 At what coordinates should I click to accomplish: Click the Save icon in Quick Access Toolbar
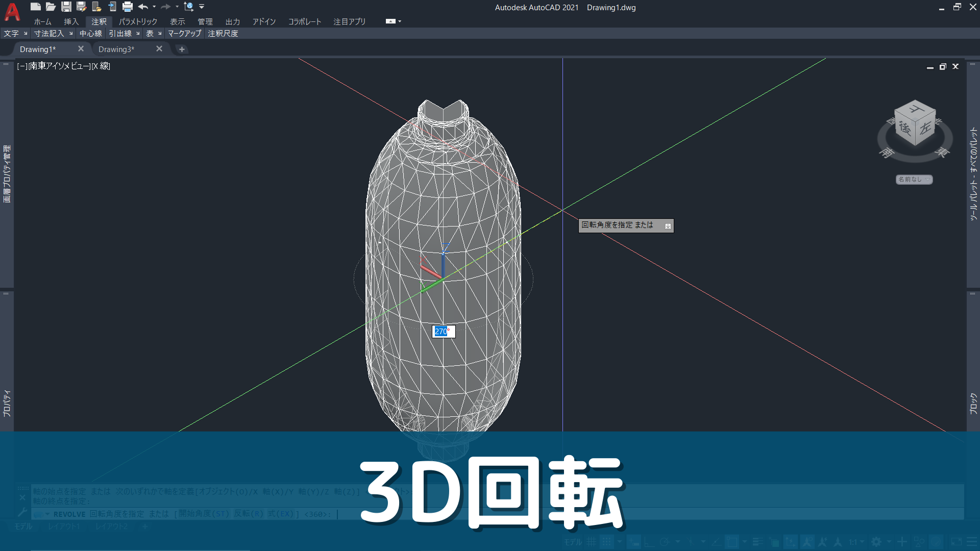[66, 7]
